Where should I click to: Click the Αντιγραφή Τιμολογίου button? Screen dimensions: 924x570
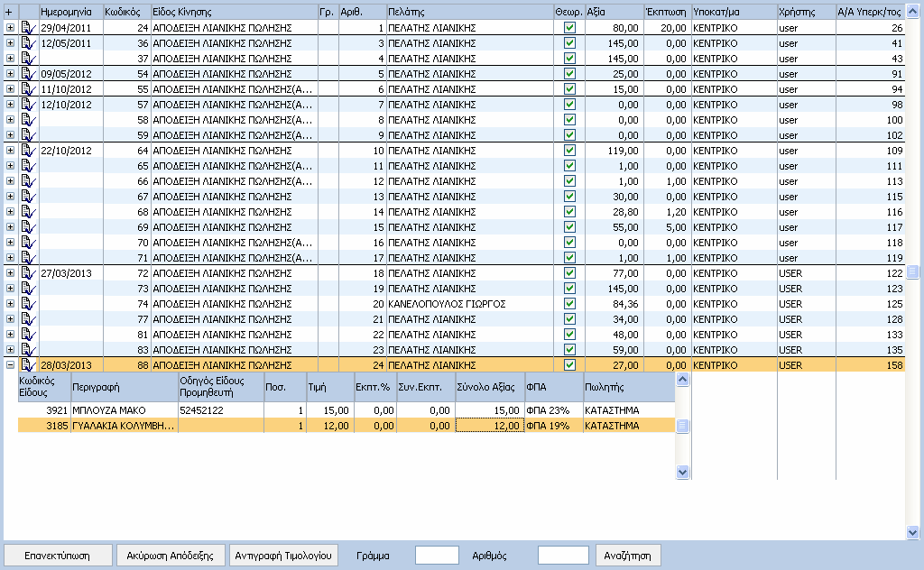point(283,556)
